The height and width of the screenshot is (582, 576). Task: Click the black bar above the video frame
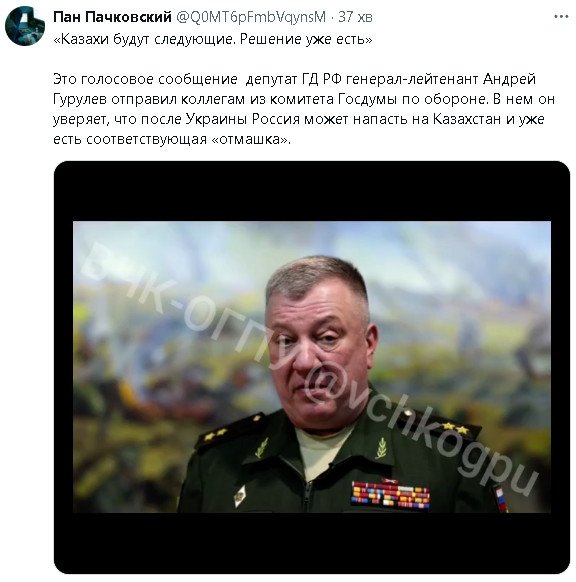[312, 191]
